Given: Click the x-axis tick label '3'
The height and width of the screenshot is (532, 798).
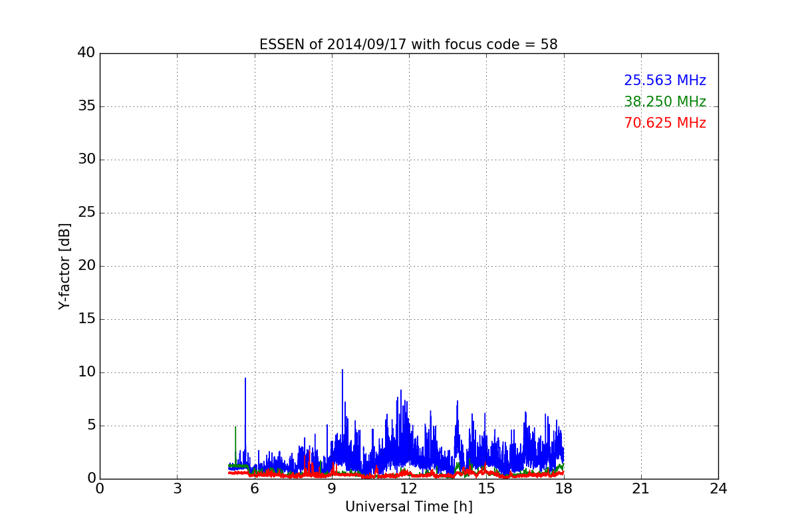Looking at the screenshot, I should (x=177, y=489).
